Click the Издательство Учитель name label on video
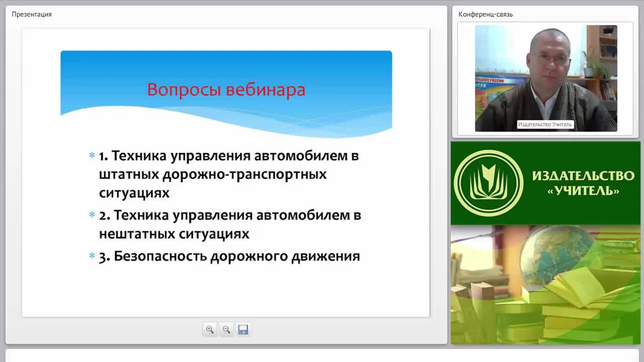The height and width of the screenshot is (362, 644). coord(545,124)
